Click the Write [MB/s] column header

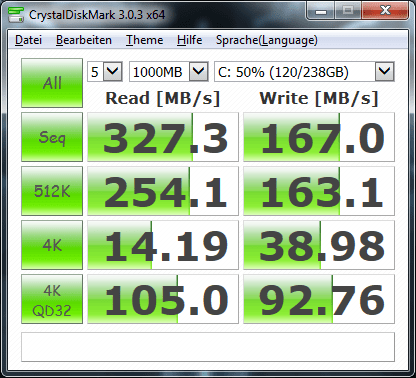[x=319, y=98]
